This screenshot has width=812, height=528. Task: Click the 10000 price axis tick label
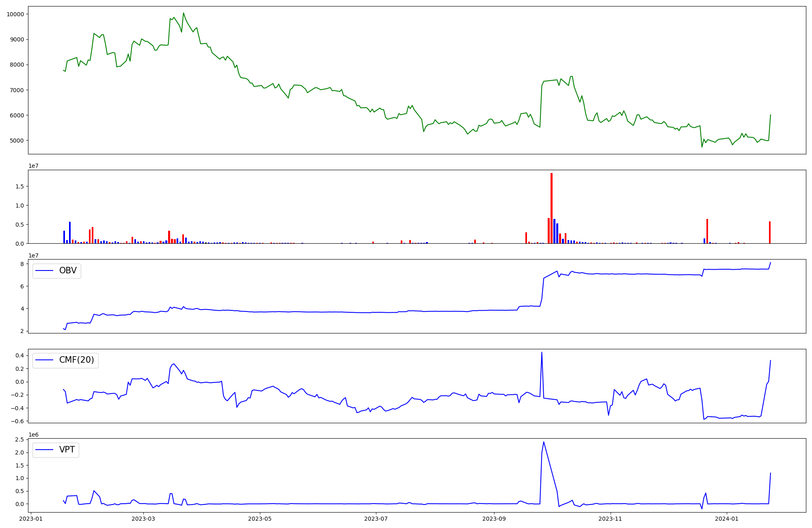(15, 14)
